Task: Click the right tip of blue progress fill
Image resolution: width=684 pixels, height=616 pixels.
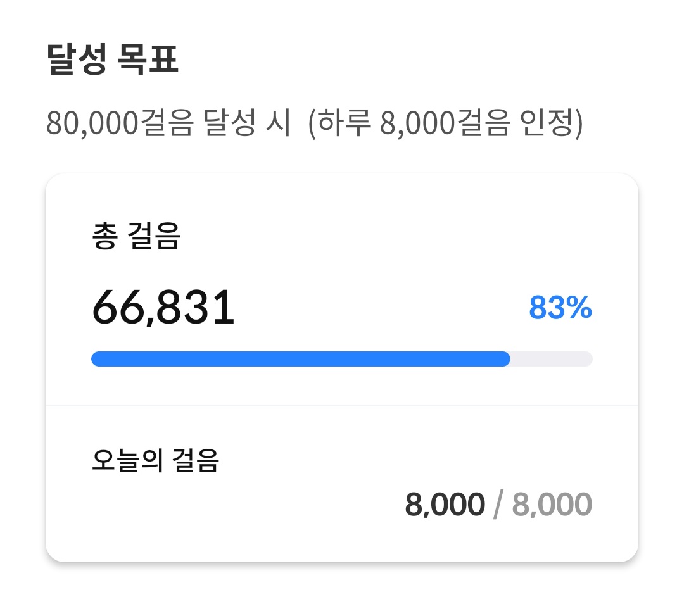Action: click(x=506, y=359)
